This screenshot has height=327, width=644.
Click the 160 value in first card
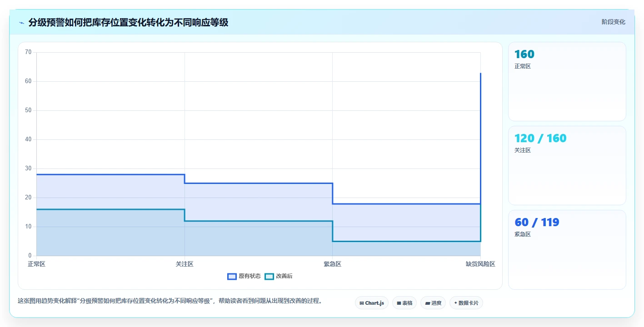coord(524,54)
